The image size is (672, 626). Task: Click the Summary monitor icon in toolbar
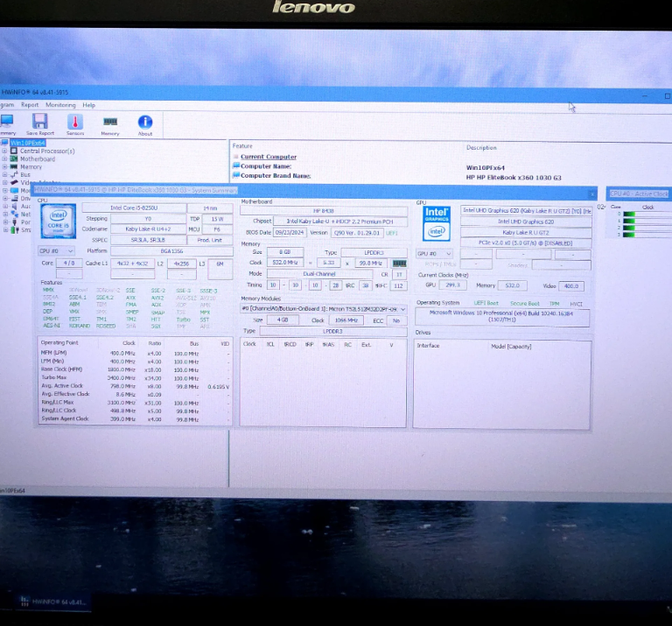6,122
